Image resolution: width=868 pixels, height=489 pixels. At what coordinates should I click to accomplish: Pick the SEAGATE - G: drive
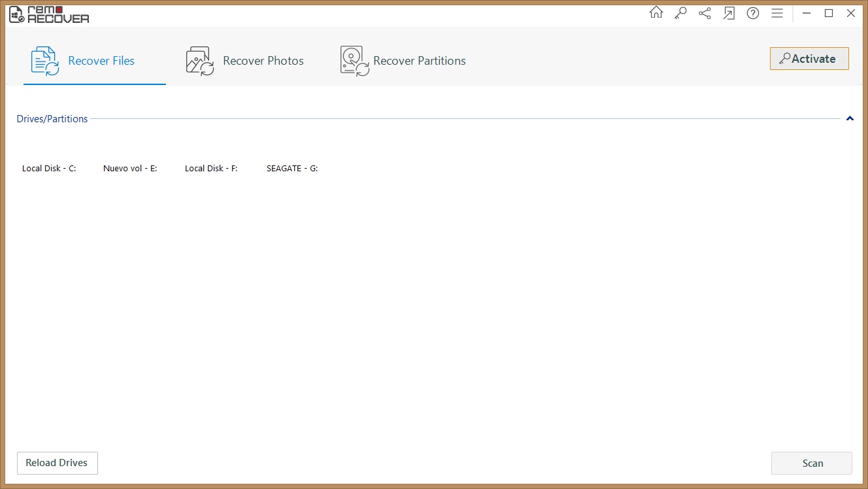point(292,169)
